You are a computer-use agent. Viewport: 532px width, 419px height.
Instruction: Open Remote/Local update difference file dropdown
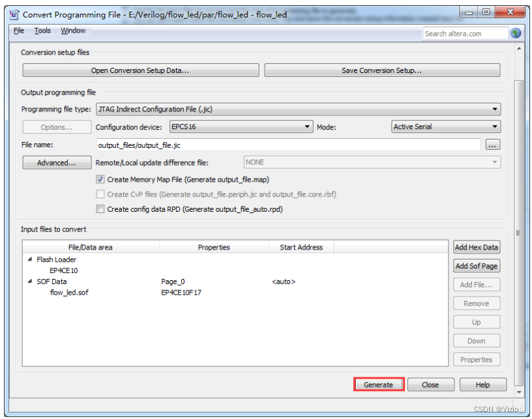[x=372, y=162]
